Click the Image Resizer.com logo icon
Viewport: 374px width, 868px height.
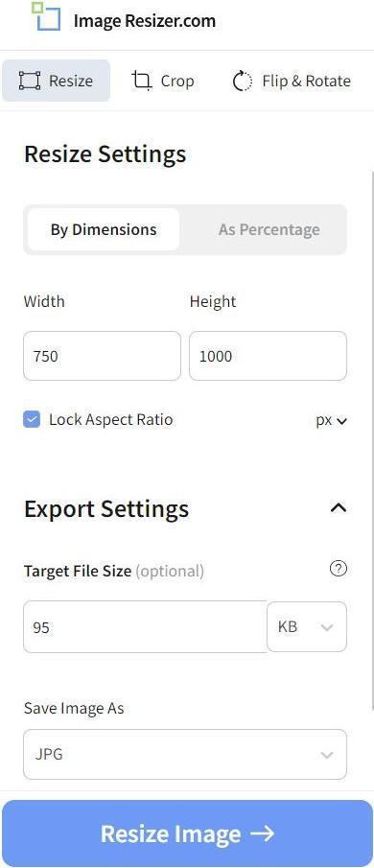pos(46,16)
